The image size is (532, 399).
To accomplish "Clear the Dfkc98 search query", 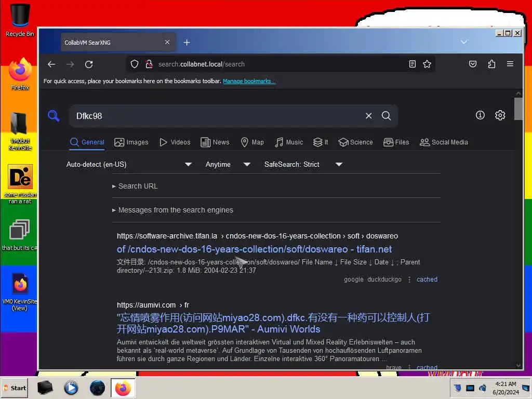I will (369, 116).
